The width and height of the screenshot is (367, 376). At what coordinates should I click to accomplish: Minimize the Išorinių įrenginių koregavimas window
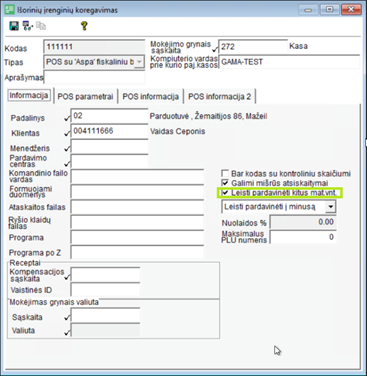pyautogui.click(x=308, y=10)
